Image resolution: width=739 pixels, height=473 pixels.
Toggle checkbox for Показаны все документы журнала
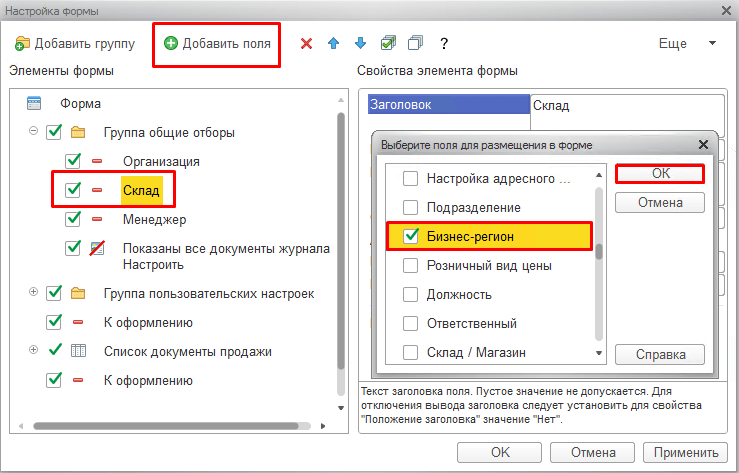73,247
